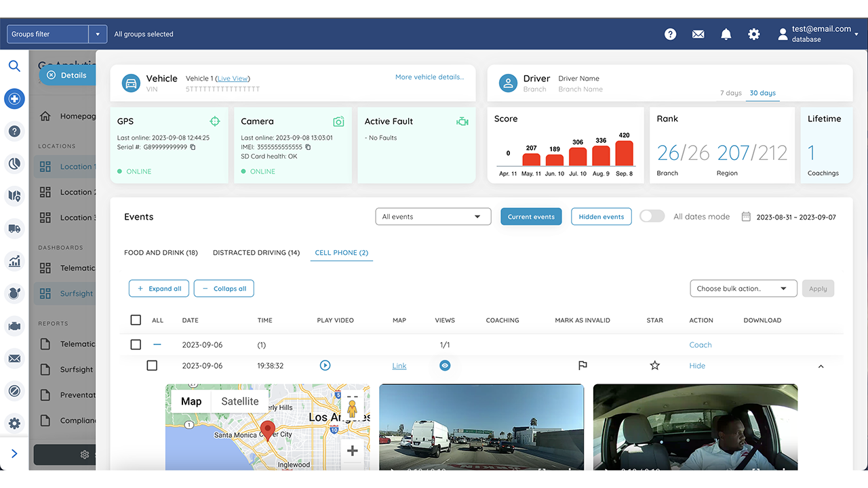This screenshot has height=488, width=868.
Task: Open the Choose bulk action dropdown
Action: click(743, 288)
